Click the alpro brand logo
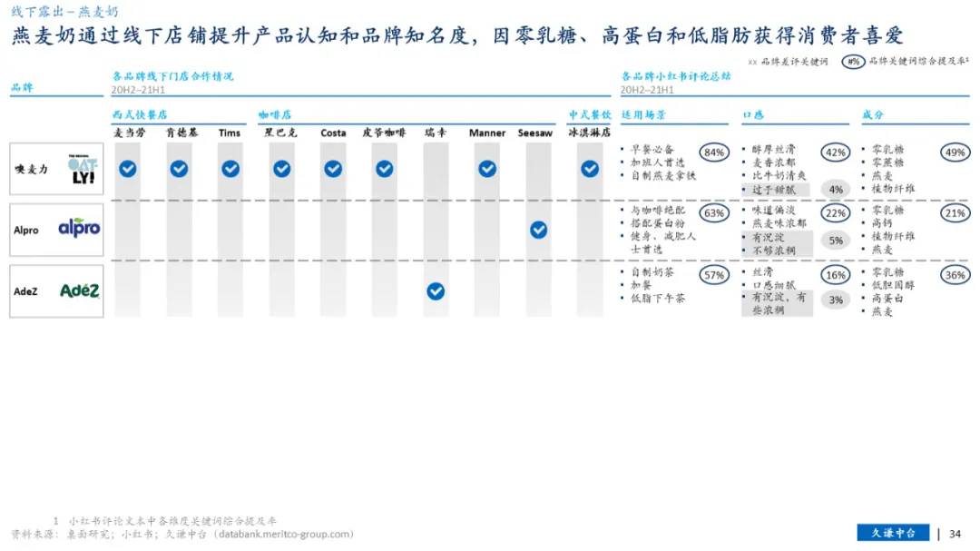The height and width of the screenshot is (551, 980). click(79, 228)
